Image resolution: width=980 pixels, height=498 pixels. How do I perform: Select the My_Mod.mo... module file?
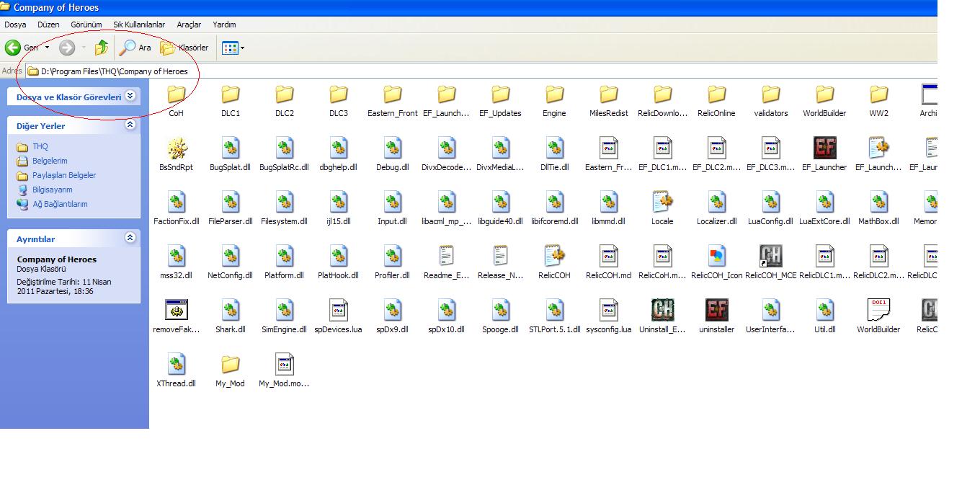point(284,371)
